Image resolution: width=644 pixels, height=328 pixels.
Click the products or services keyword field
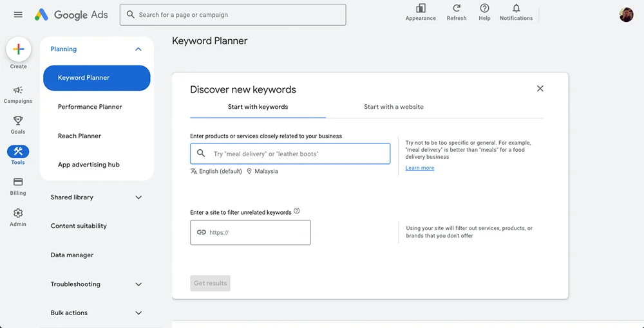coord(296,154)
